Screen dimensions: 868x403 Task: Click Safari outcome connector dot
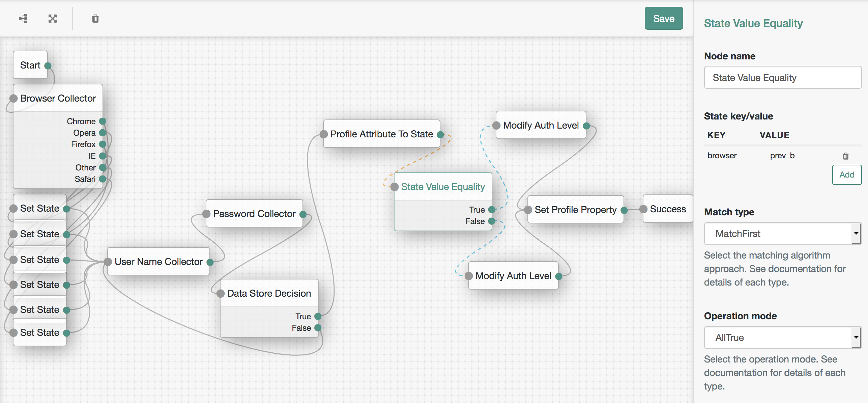point(103,179)
